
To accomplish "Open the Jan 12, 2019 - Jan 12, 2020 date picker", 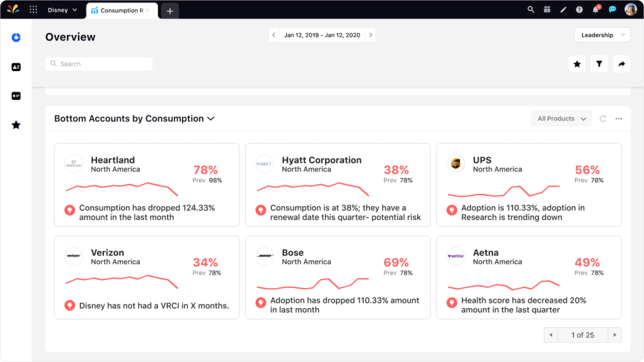I will point(322,35).
